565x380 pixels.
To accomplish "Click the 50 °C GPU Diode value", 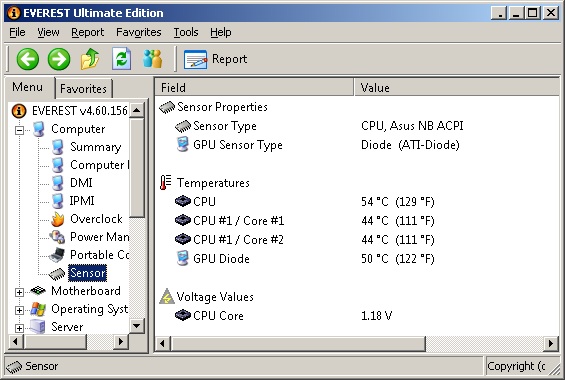I will [398, 259].
